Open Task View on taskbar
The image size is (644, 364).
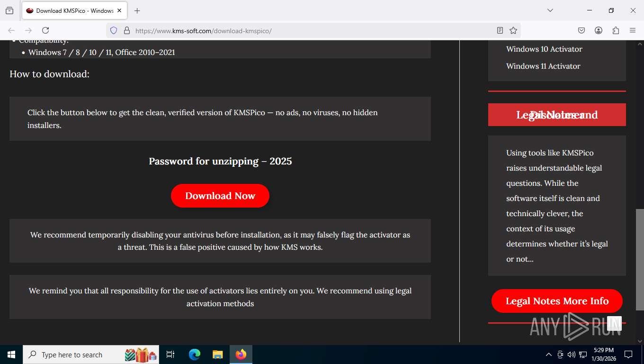pos(170,355)
